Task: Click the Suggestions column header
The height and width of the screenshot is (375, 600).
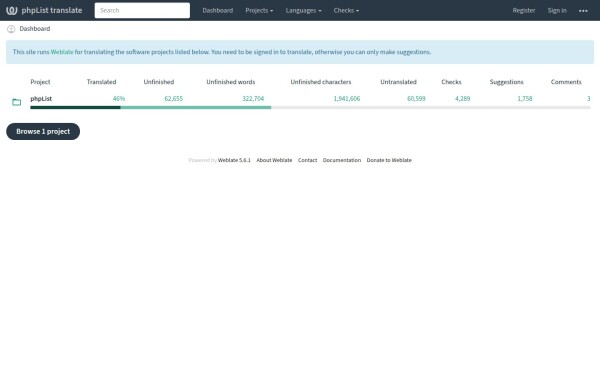Action: (x=506, y=82)
